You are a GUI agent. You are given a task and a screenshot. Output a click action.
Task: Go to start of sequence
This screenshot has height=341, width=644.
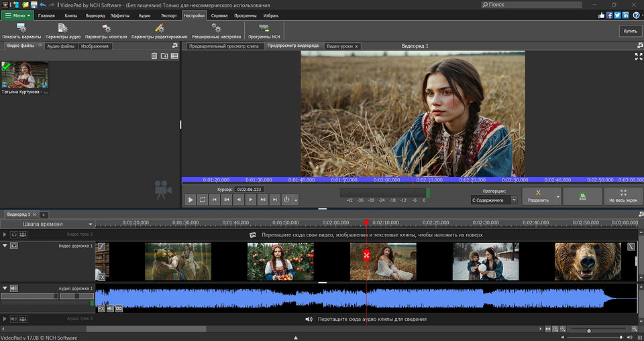(x=215, y=200)
